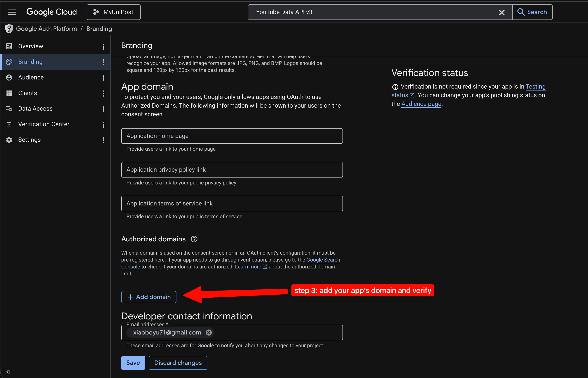
Task: Open the Clients sidebar item
Action: click(x=55, y=93)
